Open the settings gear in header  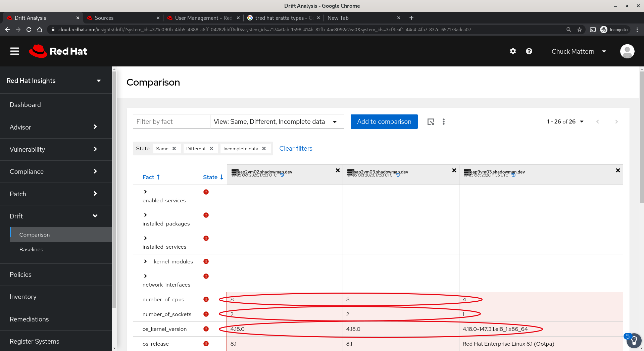[x=513, y=51]
